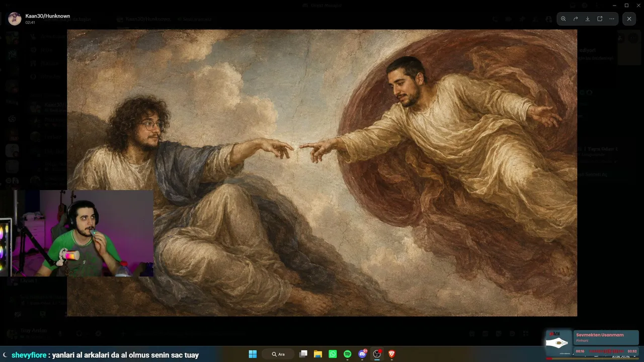Open Discord from the taskbar
The width and height of the screenshot is (644, 362).
pos(362,354)
